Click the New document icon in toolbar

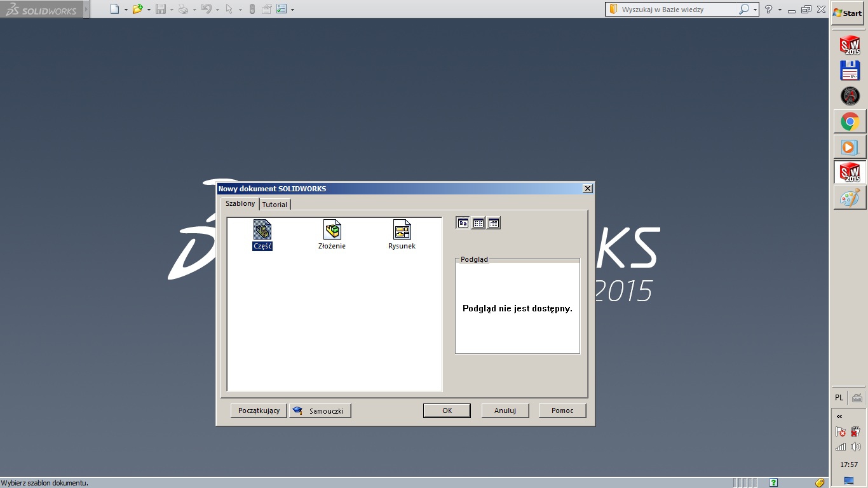pos(114,9)
